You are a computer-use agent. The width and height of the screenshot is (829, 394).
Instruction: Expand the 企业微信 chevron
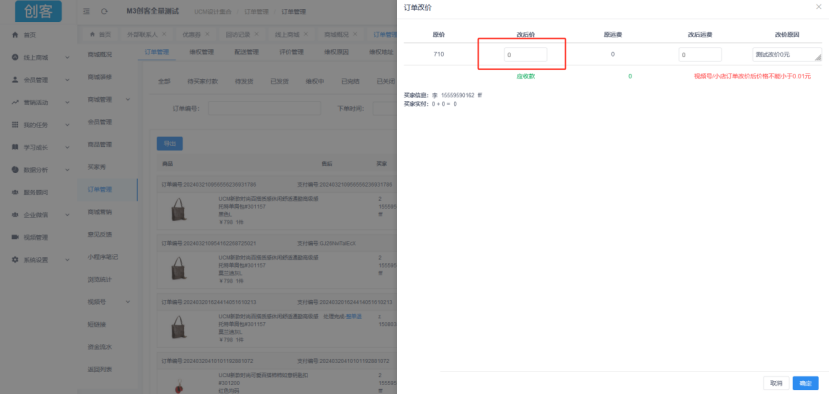click(x=67, y=215)
